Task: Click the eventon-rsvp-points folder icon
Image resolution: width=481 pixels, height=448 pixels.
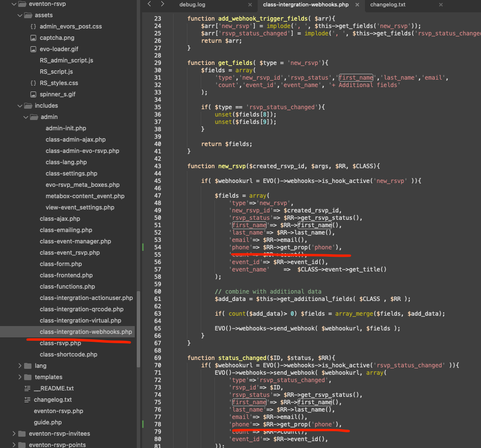Action: pos(22,445)
